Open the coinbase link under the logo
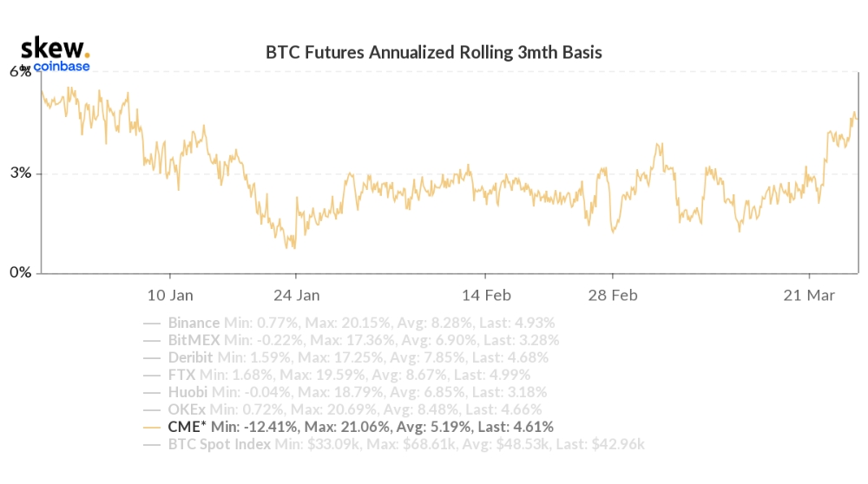 (62, 67)
